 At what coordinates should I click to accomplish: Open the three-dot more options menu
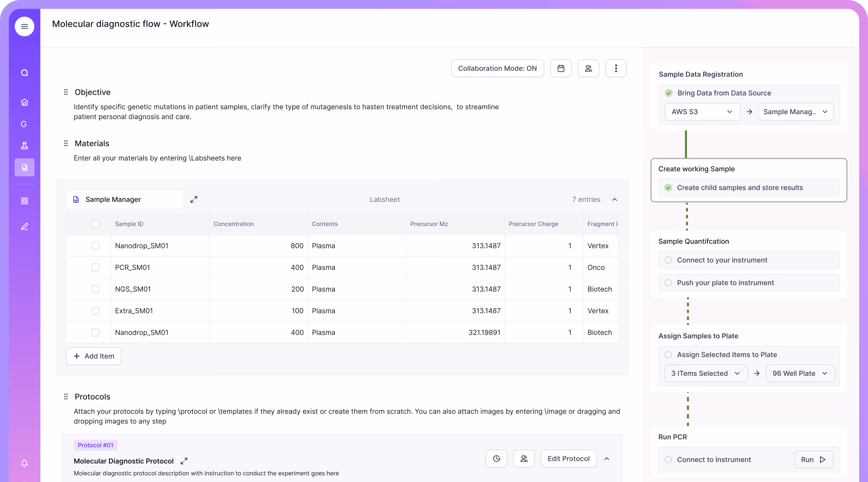tap(616, 69)
